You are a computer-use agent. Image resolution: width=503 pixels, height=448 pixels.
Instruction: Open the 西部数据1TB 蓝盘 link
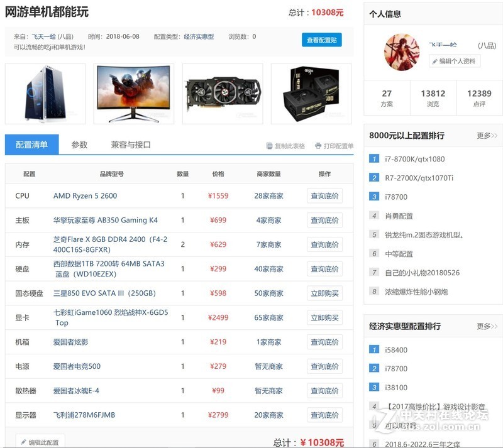click(109, 269)
